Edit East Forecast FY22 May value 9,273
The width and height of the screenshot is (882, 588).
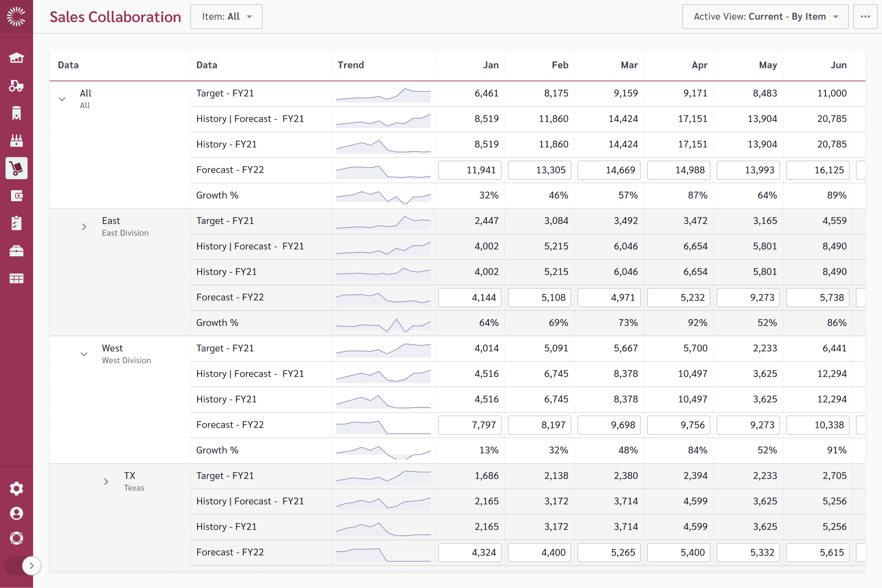click(748, 298)
